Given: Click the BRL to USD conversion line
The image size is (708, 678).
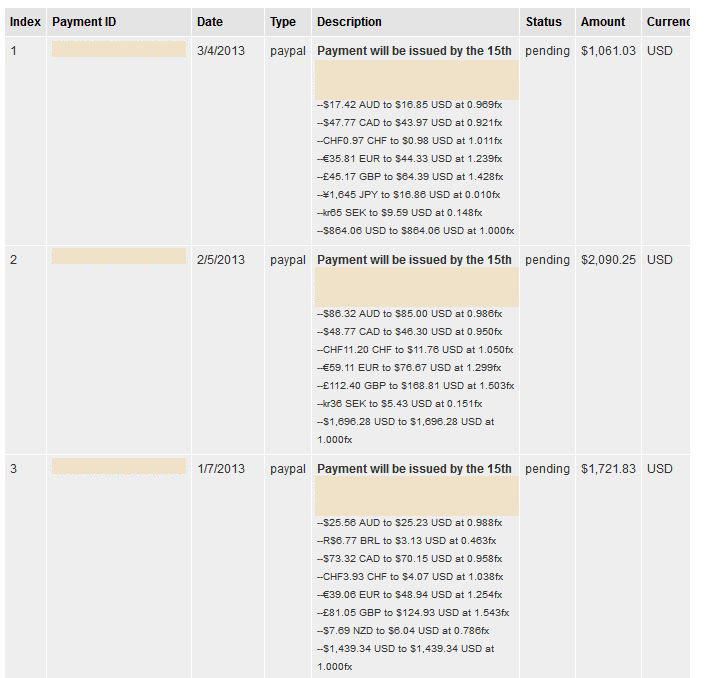Looking at the screenshot, I should point(408,541).
